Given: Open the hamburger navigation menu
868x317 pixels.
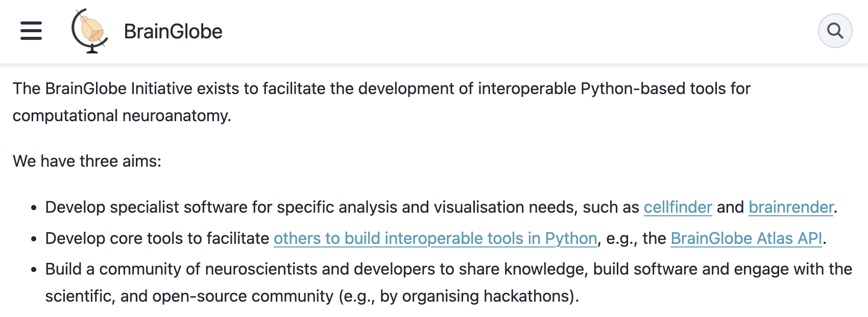Looking at the screenshot, I should 31,31.
